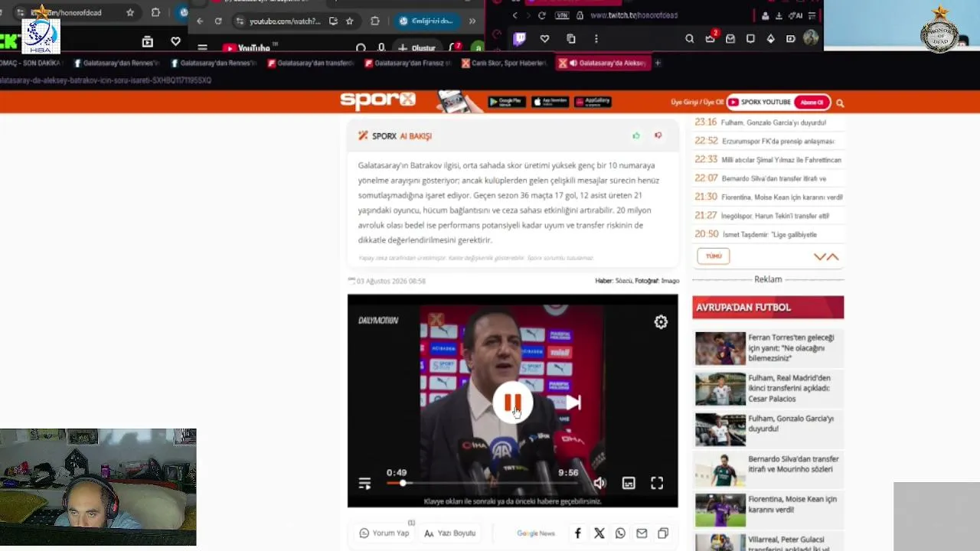The image size is (980, 551).
Task: Toggle VPN in Twitch browser address bar
Action: (x=562, y=15)
